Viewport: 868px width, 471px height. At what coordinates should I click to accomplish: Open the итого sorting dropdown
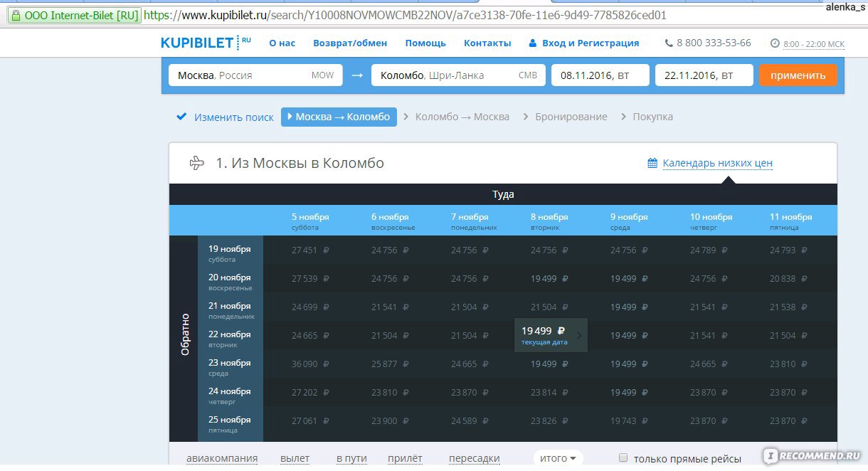(x=558, y=457)
